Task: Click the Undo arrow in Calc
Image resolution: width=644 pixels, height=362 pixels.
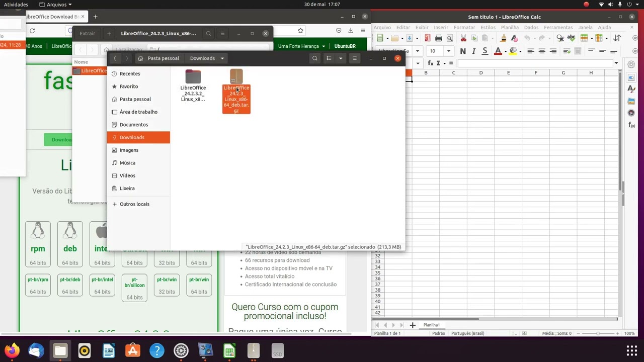Action: pos(527,38)
